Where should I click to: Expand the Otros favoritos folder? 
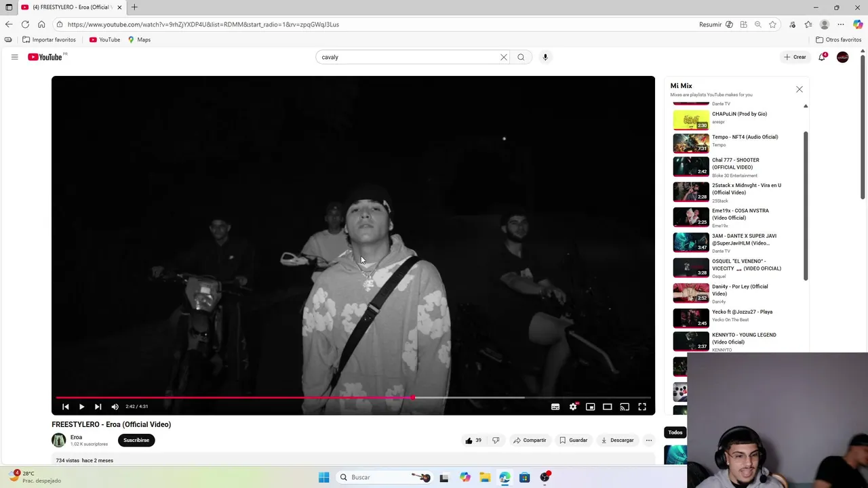[838, 39]
